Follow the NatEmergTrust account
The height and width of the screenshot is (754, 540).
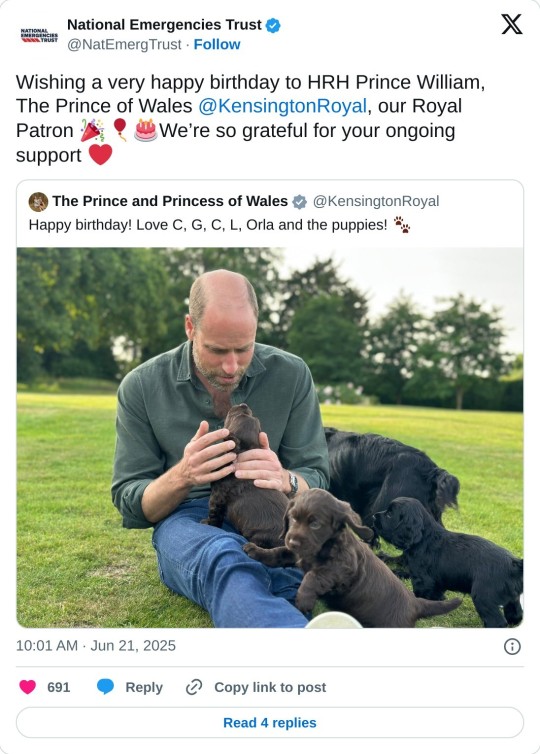coord(217,44)
